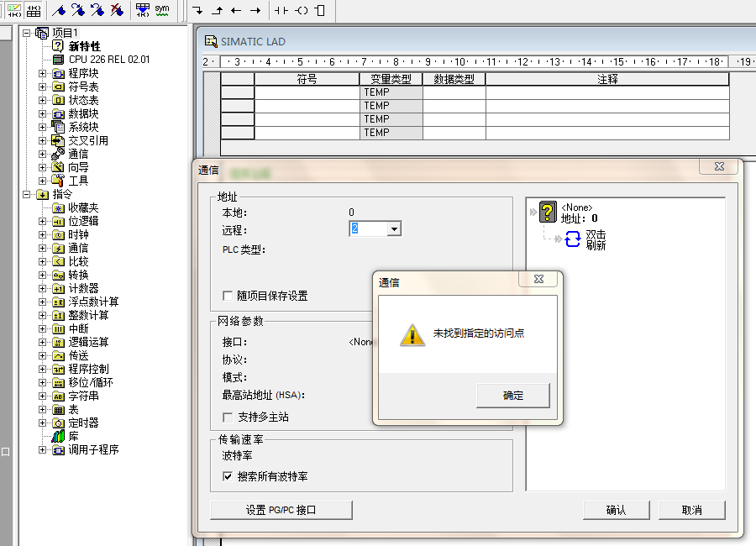Click the 远程 address input field
Viewport: 756px width, 546px height.
(369, 229)
